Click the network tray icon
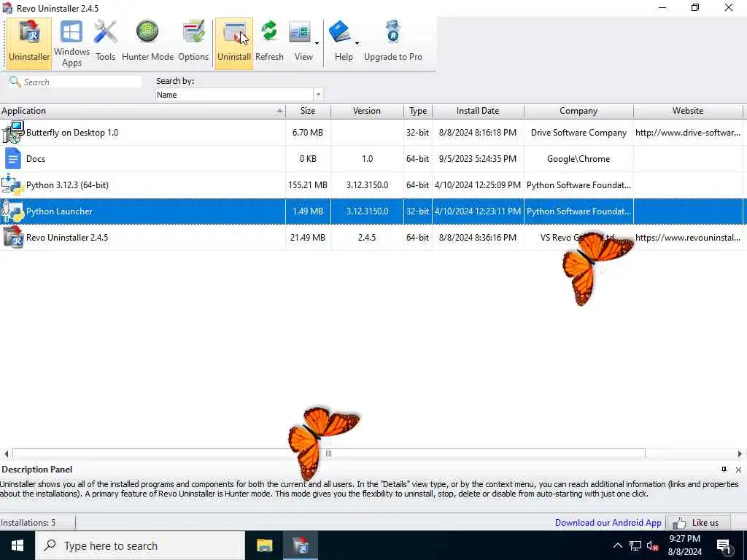 635,545
